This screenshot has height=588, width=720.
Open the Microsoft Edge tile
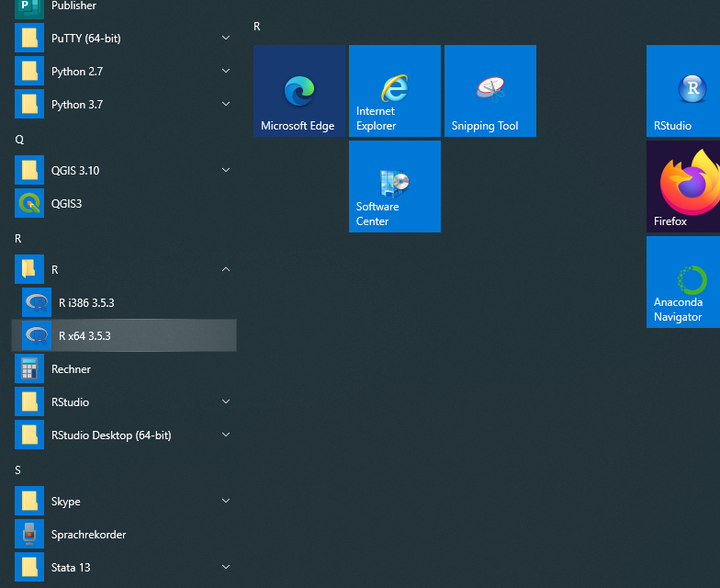tap(298, 91)
